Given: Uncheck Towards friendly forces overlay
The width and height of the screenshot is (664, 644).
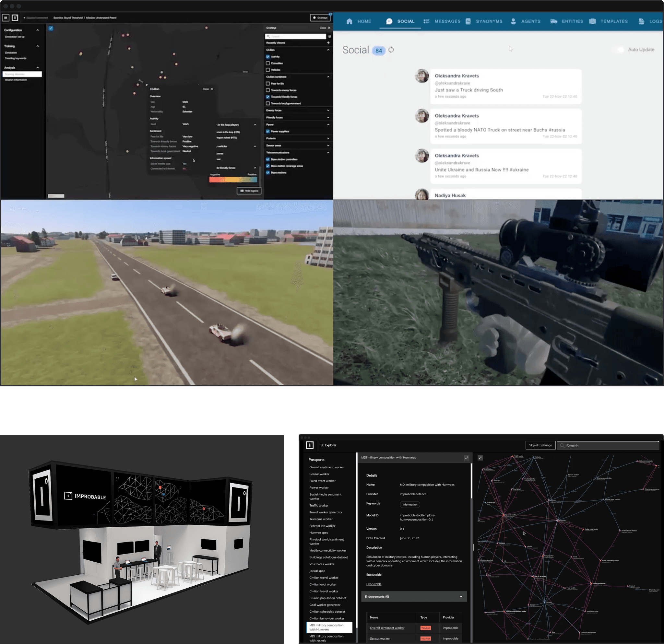Looking at the screenshot, I should point(267,97).
